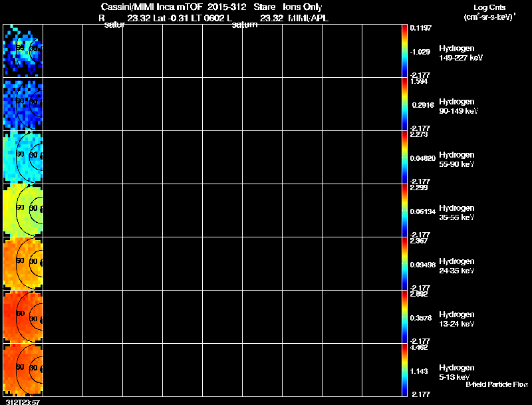Click the color scale maximum value 1.594
The image size is (532, 405).
pyautogui.click(x=419, y=81)
